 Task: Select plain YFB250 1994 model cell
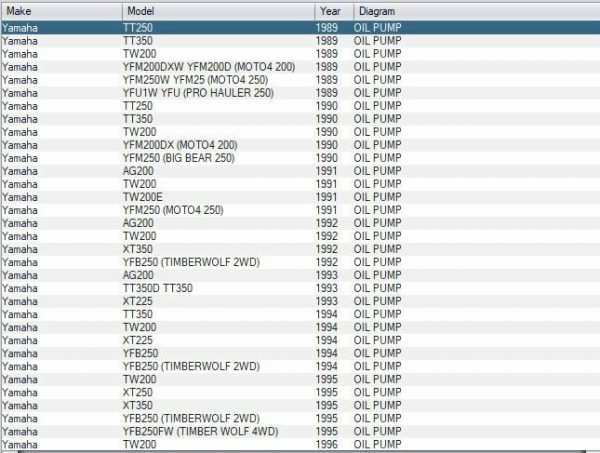coord(140,353)
